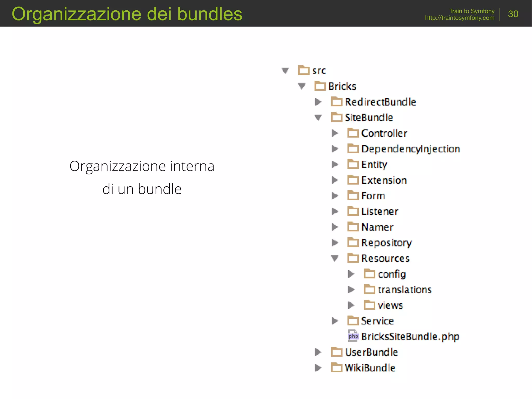Expand the WikiBundle folder arrow

[x=318, y=368]
